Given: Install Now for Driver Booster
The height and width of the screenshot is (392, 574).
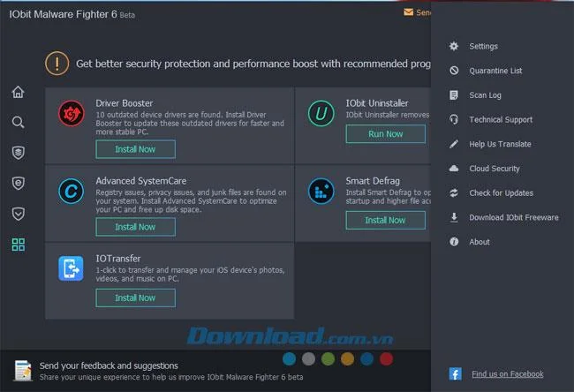Looking at the screenshot, I should click(135, 149).
